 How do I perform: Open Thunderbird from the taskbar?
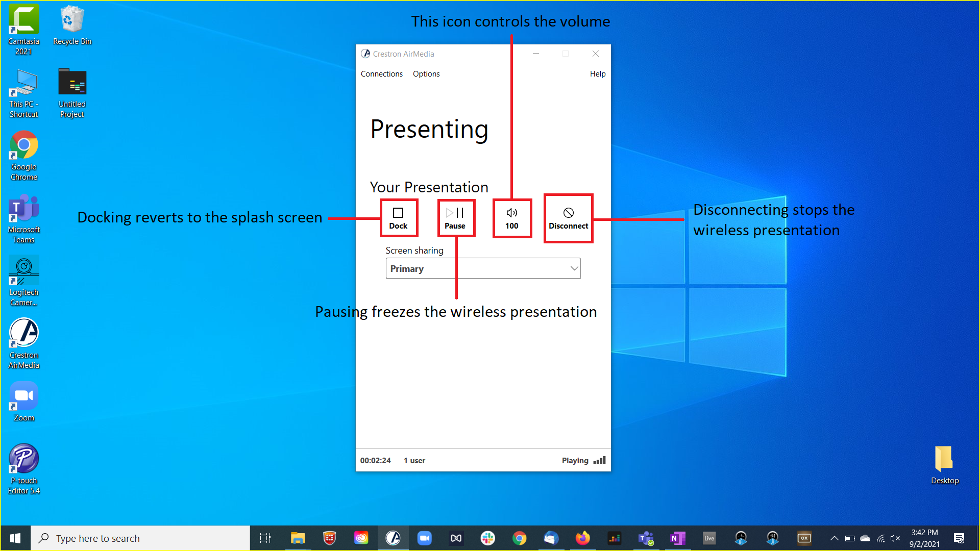(x=551, y=538)
